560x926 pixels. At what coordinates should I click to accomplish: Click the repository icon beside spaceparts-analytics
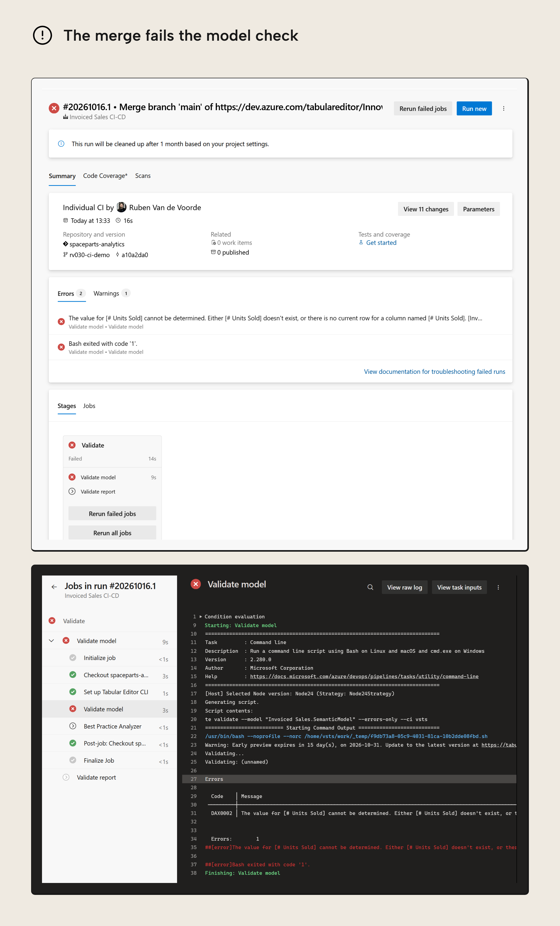[x=65, y=244]
